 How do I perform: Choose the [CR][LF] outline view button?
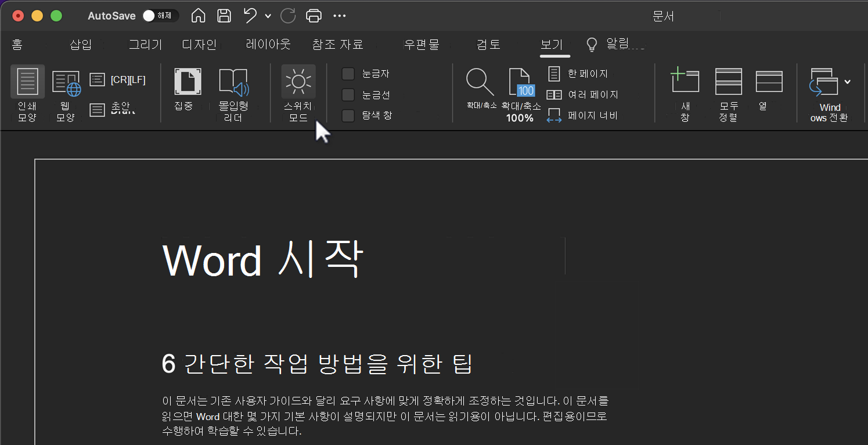[x=118, y=79]
